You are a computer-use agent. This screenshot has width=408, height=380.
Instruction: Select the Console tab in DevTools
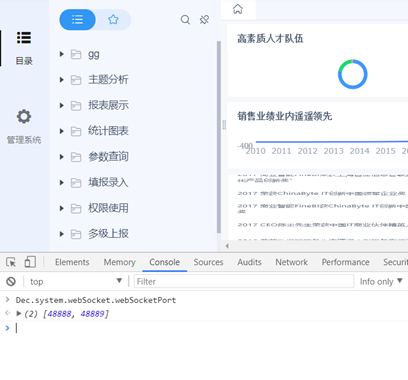(165, 262)
